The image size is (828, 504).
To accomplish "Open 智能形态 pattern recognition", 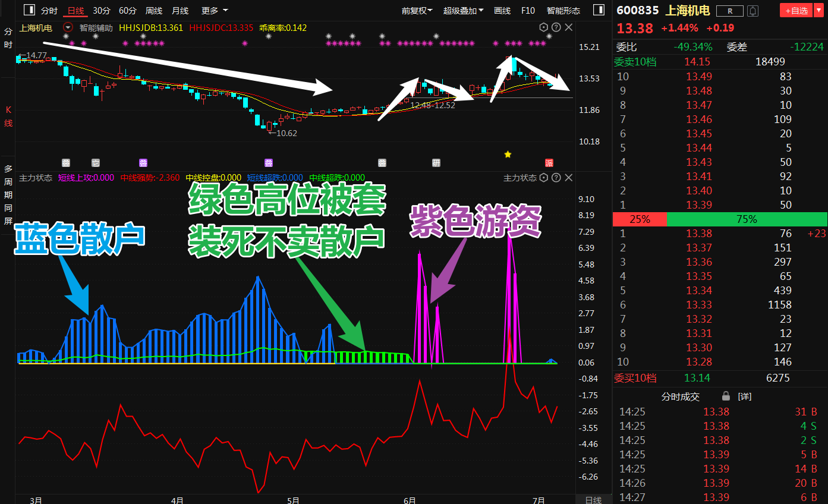I will click(563, 11).
